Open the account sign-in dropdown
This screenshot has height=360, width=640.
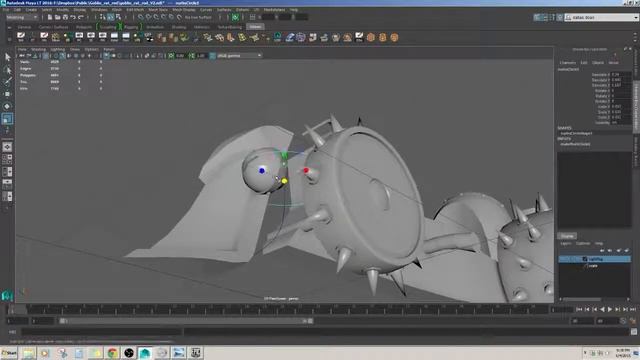[x=602, y=17]
